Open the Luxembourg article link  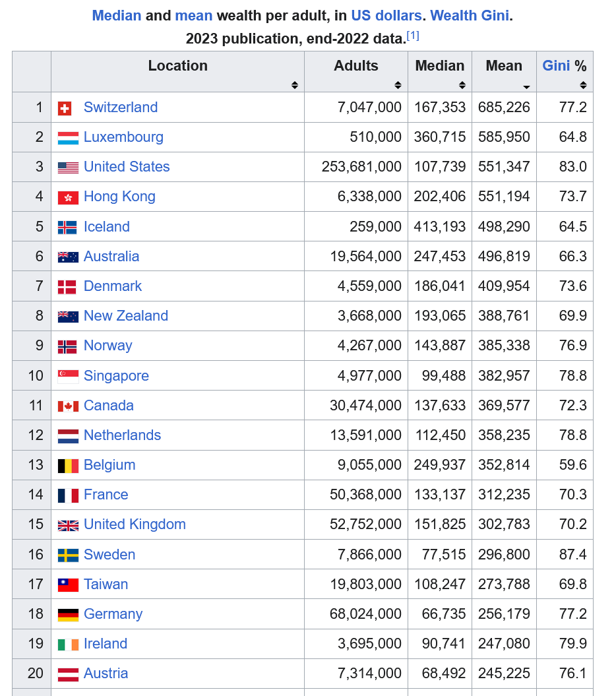coord(123,137)
